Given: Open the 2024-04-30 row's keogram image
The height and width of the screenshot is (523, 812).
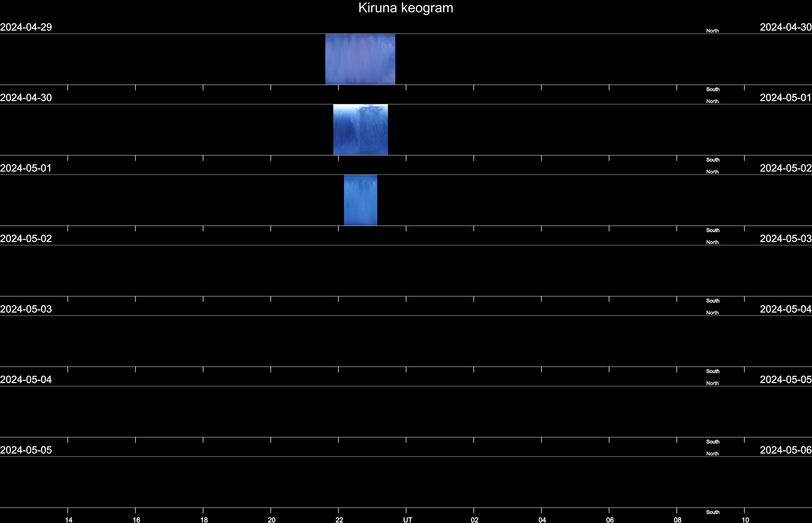Looking at the screenshot, I should point(360,130).
